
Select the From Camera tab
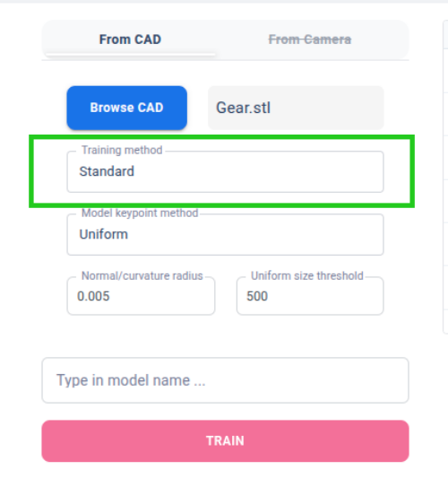(x=310, y=39)
